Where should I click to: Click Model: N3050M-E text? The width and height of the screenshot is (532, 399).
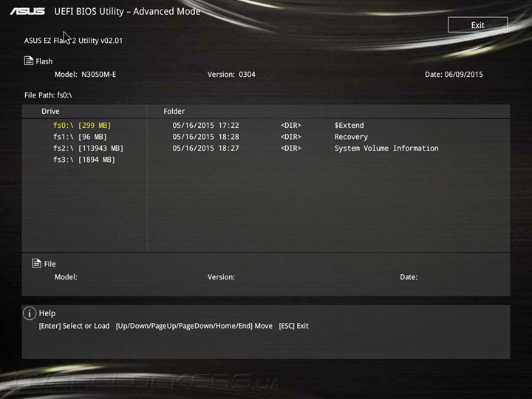85,75
